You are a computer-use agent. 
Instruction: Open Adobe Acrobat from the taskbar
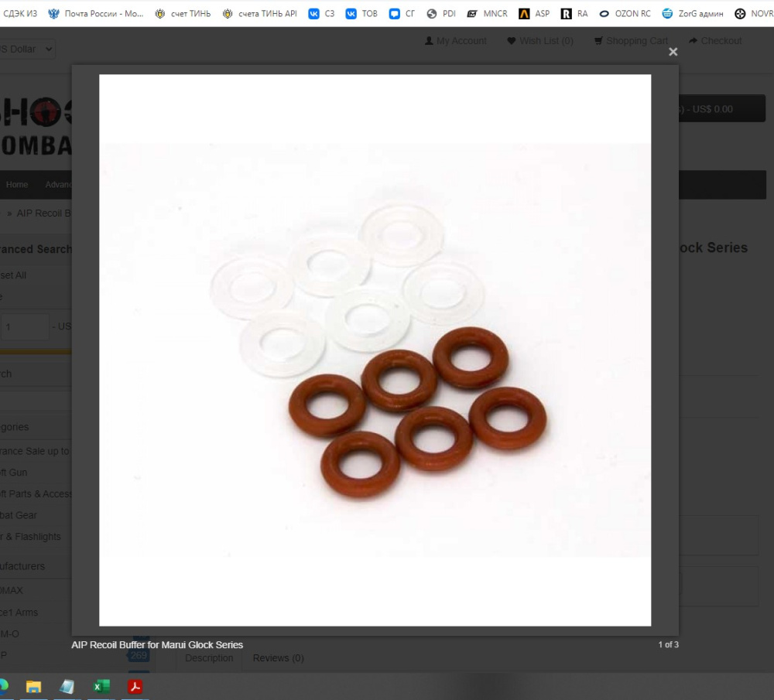(x=135, y=687)
